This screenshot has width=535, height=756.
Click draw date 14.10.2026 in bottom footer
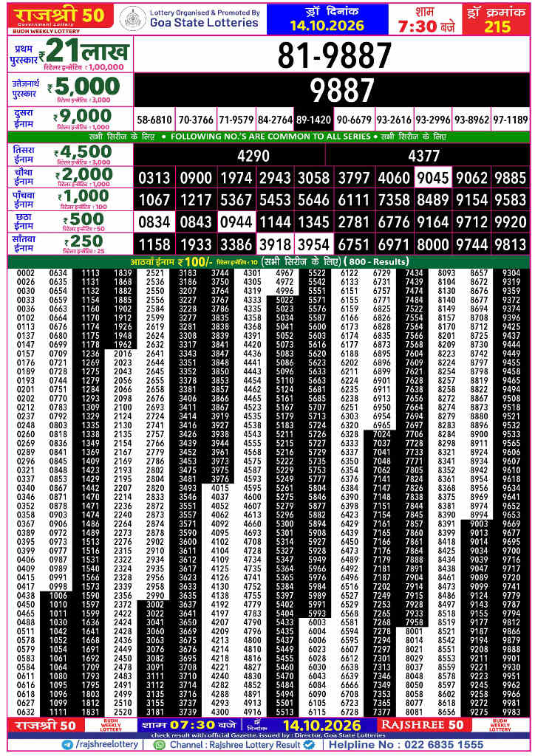(321, 725)
